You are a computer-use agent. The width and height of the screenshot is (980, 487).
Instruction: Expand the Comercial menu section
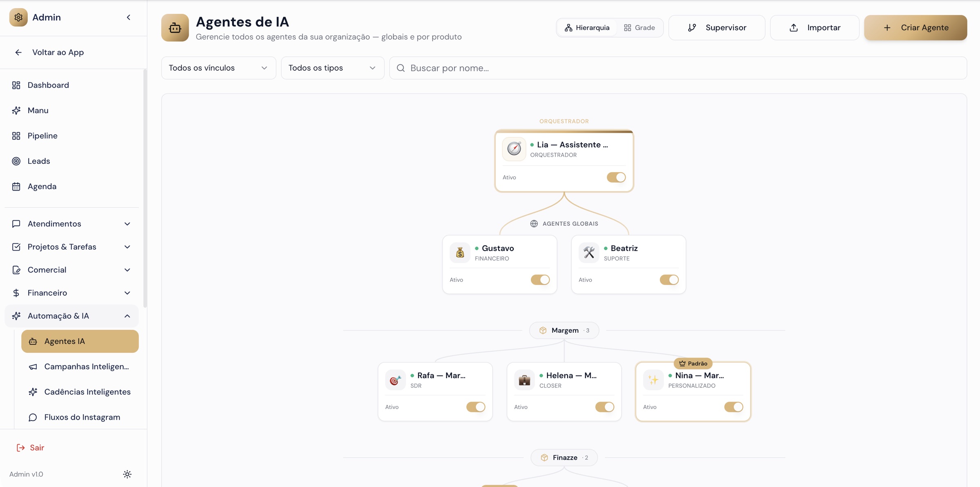(72, 270)
